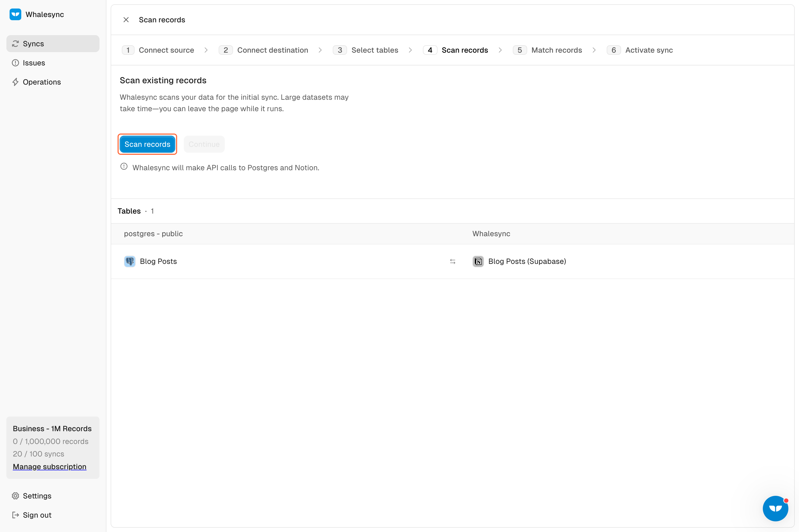This screenshot has width=799, height=532.
Task: Click the chevron after Select tables
Action: (410, 50)
